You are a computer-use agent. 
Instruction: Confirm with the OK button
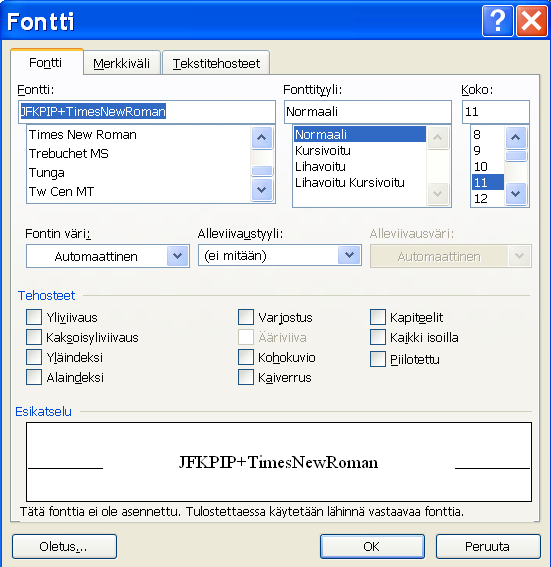coord(372,546)
